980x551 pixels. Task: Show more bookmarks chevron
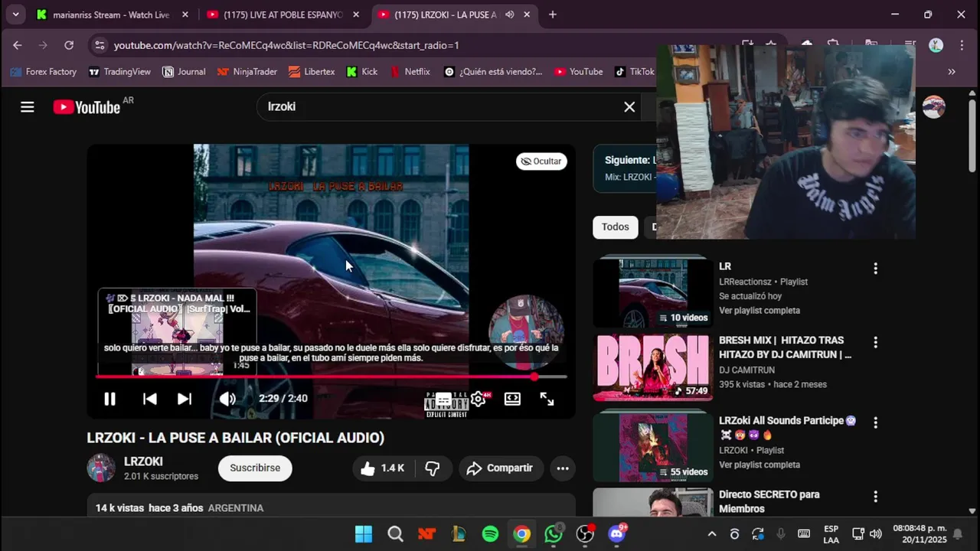(x=952, y=72)
